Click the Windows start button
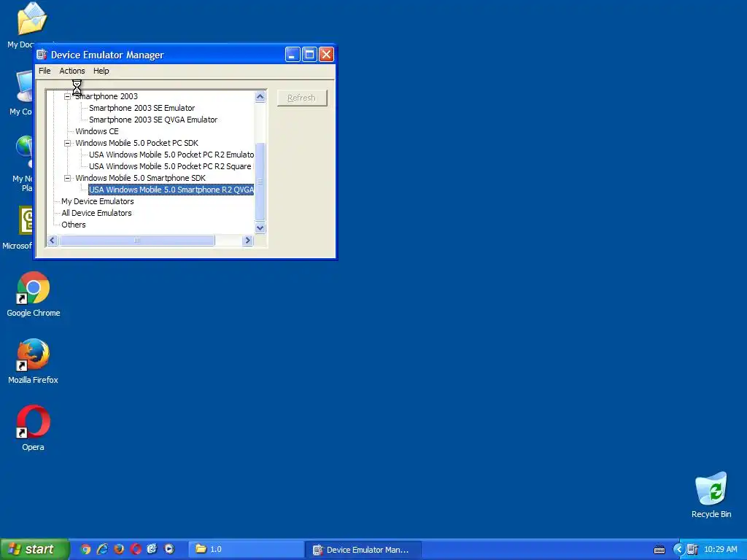The width and height of the screenshot is (747, 560). 35,550
